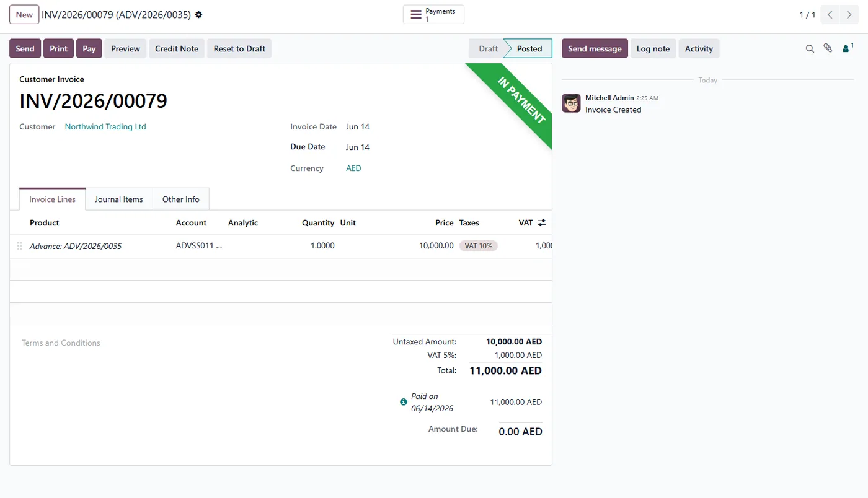Open customer Northwind Trading Ltd link
Screen dimensions: 868x498
click(x=105, y=126)
